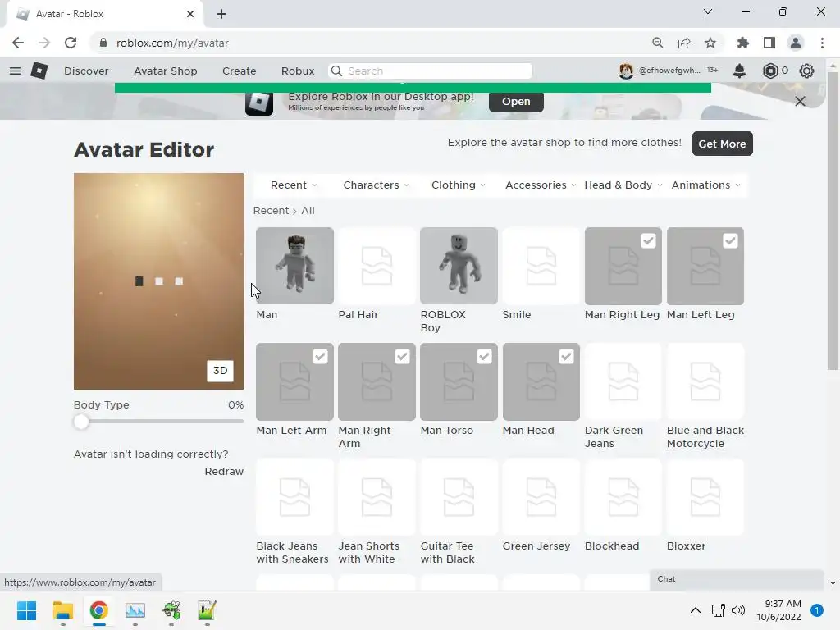Image resolution: width=840 pixels, height=630 pixels.
Task: Uncheck the Man Head item
Action: (x=566, y=357)
